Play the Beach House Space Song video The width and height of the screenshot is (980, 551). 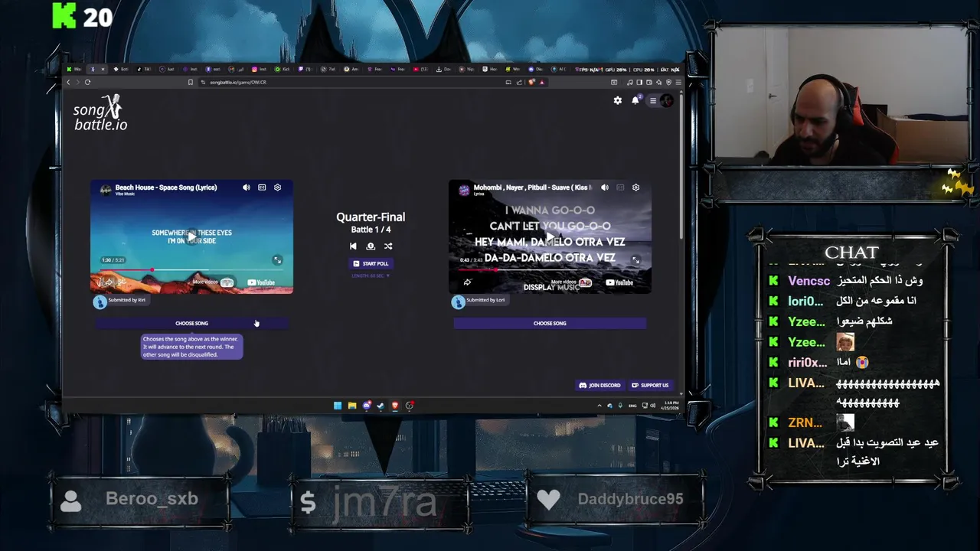[x=191, y=236]
